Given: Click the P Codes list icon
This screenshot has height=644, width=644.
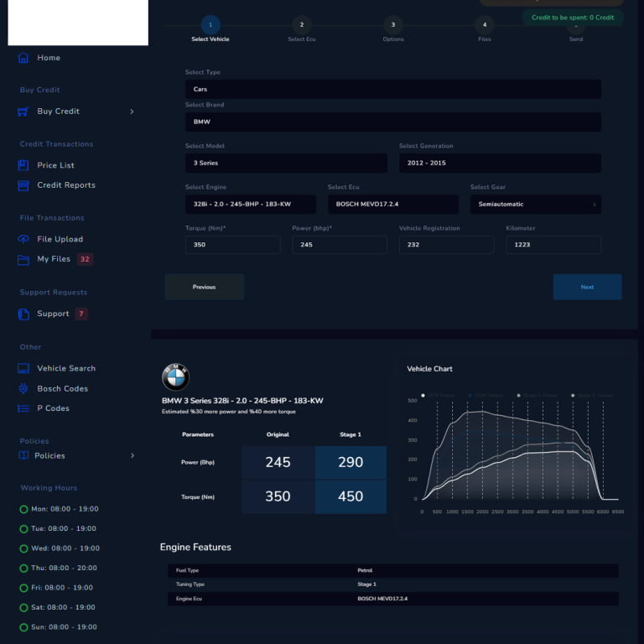Looking at the screenshot, I should point(23,408).
